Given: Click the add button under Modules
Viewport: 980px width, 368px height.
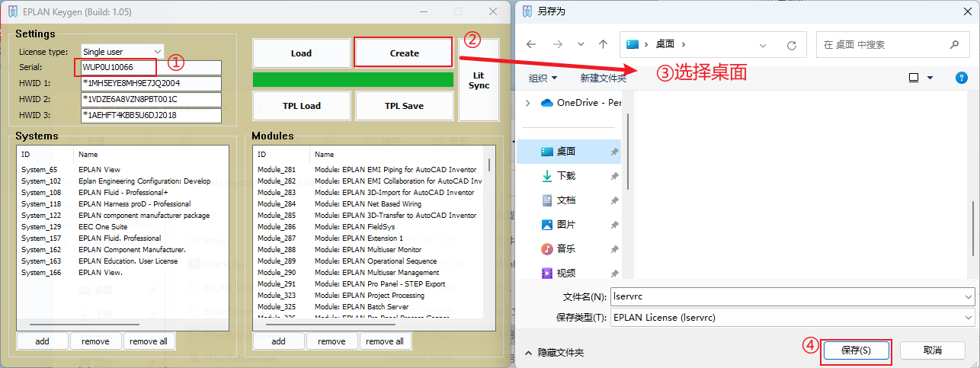Looking at the screenshot, I should pyautogui.click(x=278, y=341).
